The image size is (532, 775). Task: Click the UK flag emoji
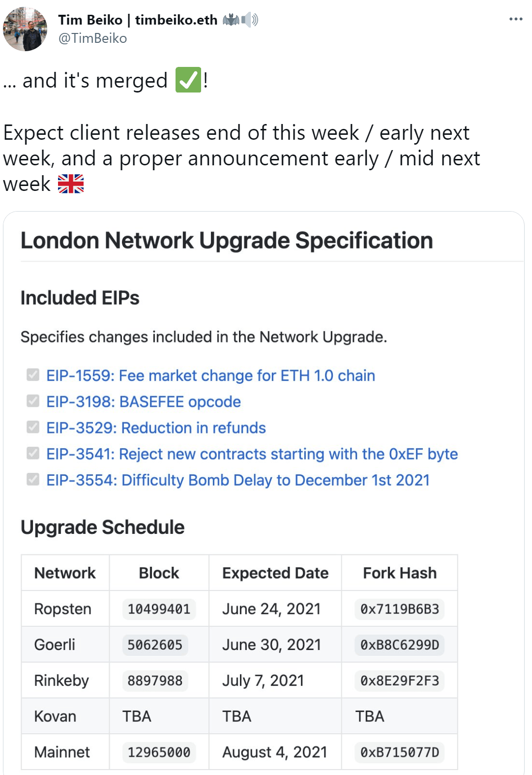71,184
